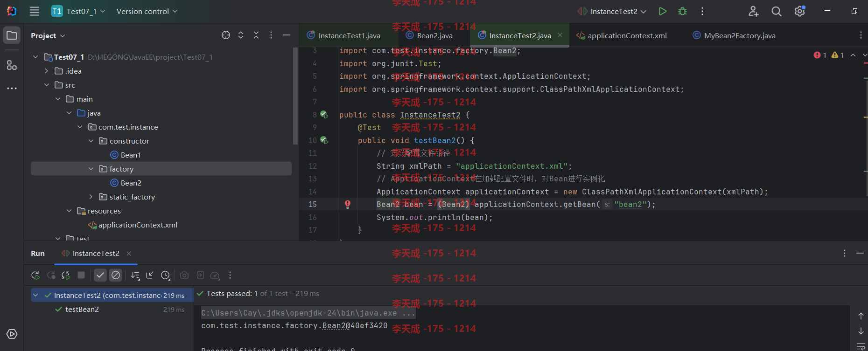
Task: Hide the Run tool window
Action: [860, 253]
